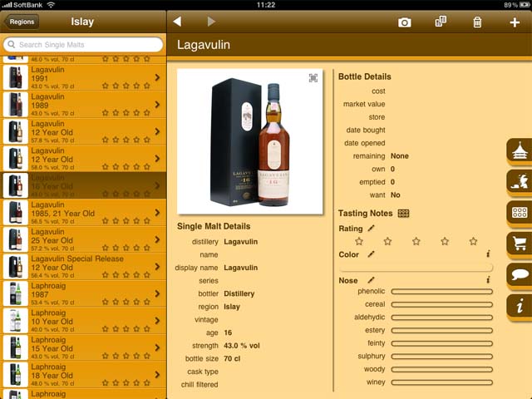Set rating to first star
Image resolution: width=532 pixels, height=399 pixels.
tap(359, 241)
